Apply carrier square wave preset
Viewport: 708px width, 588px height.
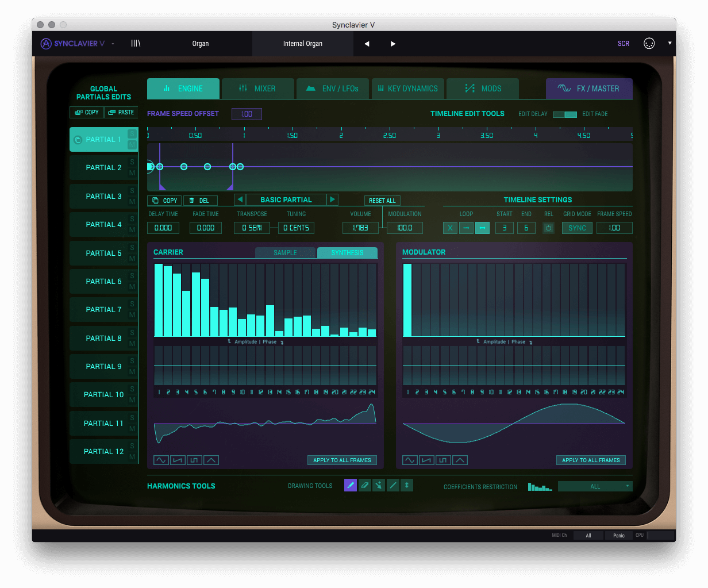tap(194, 460)
